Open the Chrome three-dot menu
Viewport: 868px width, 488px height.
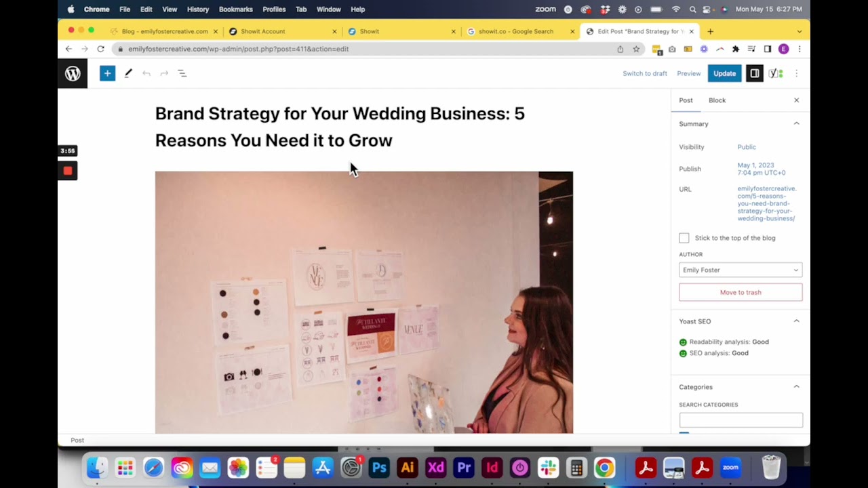tap(800, 49)
